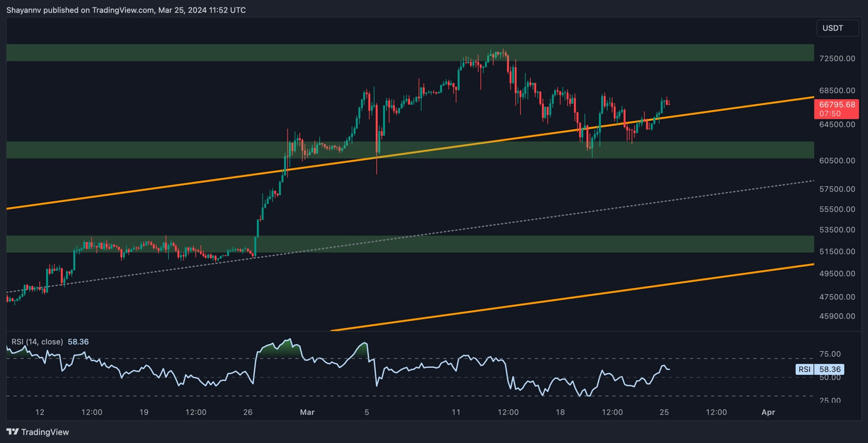Viewport: 868px width, 443px height.
Task: Click the 19 date label on time axis
Action: tap(144, 412)
